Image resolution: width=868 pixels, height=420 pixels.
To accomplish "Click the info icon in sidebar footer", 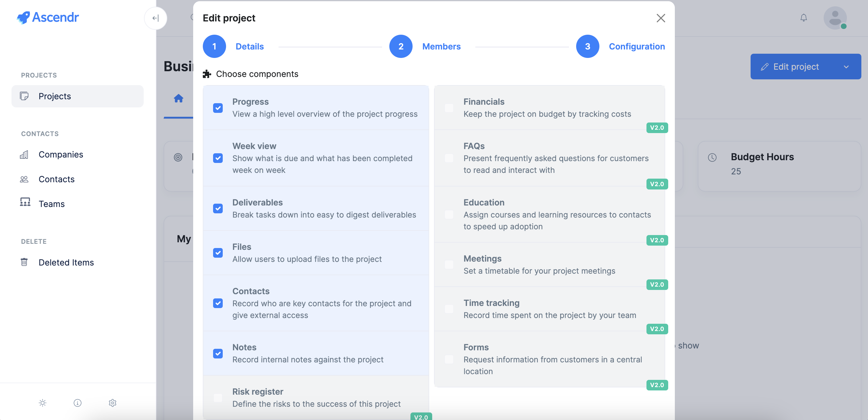I will (78, 403).
